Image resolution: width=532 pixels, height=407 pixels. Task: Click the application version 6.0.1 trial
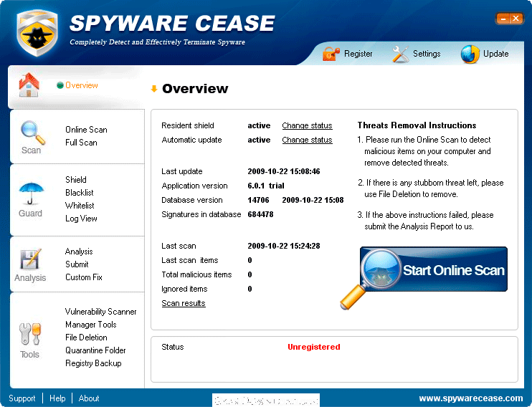tap(266, 186)
